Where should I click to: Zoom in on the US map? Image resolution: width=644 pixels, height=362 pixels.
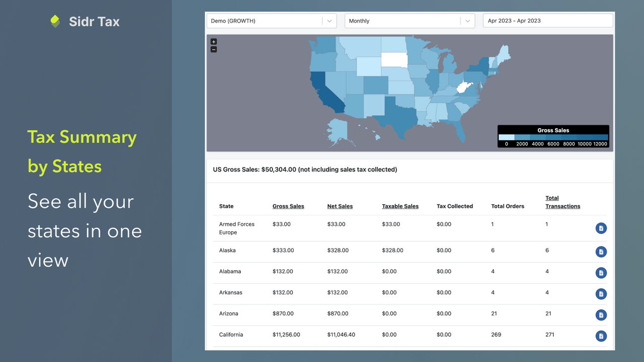(213, 42)
